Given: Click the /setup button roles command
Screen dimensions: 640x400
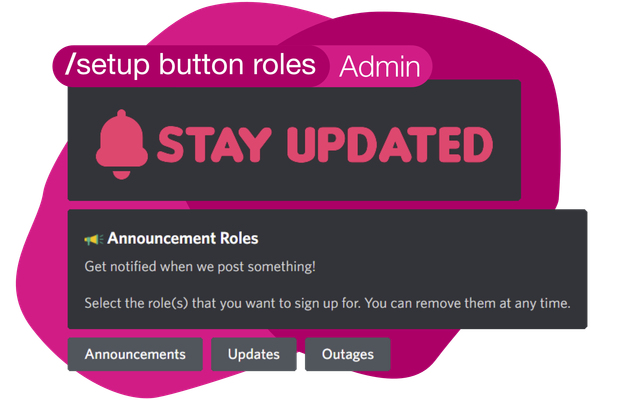Looking at the screenshot, I should (190, 65).
